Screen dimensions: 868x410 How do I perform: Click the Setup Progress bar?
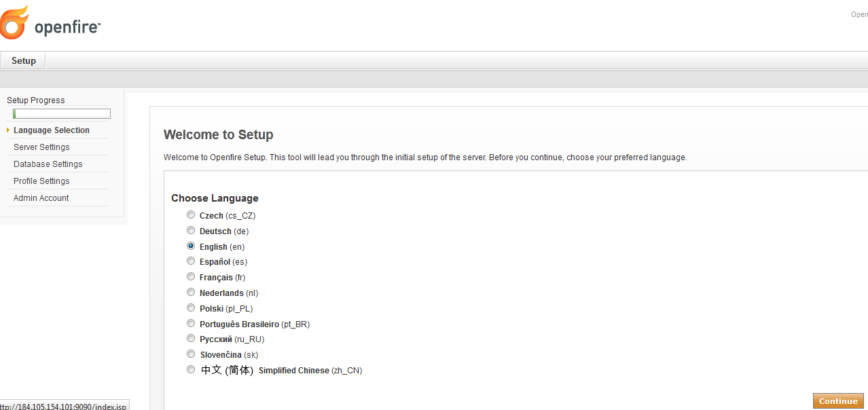pos(62,114)
